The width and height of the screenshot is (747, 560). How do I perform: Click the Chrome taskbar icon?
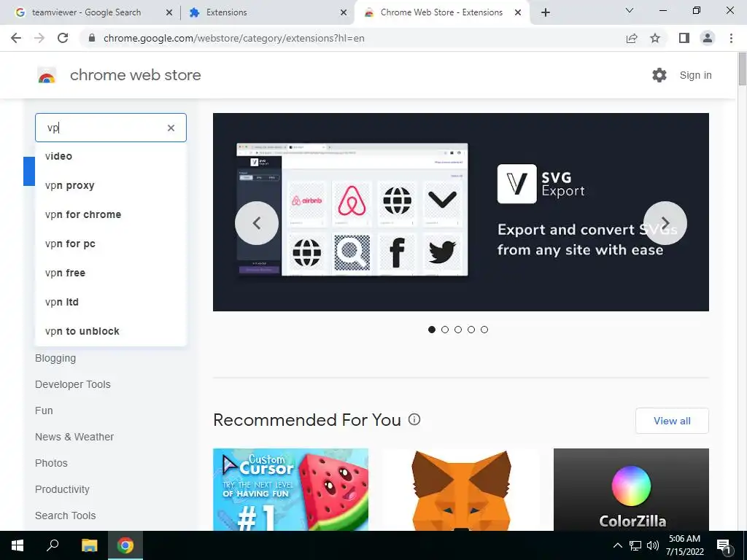click(x=125, y=545)
